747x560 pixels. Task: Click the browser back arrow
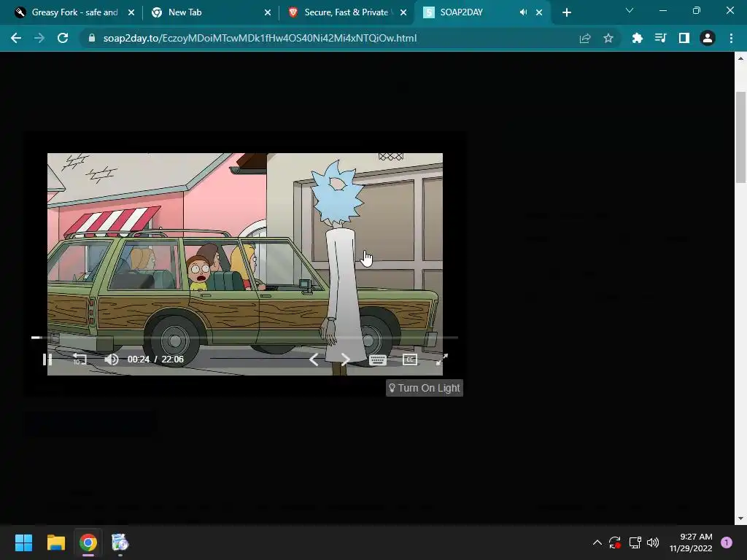(x=16, y=38)
